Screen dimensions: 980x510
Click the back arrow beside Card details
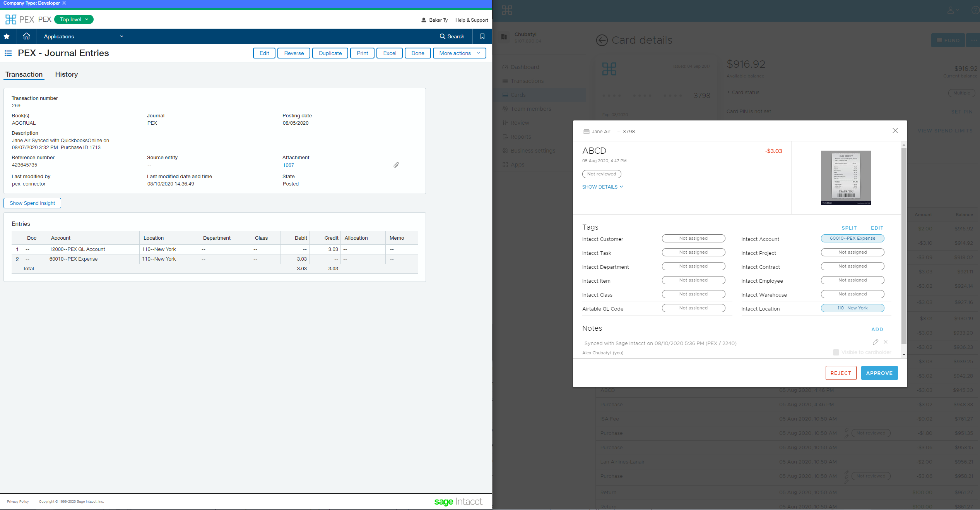(x=602, y=40)
